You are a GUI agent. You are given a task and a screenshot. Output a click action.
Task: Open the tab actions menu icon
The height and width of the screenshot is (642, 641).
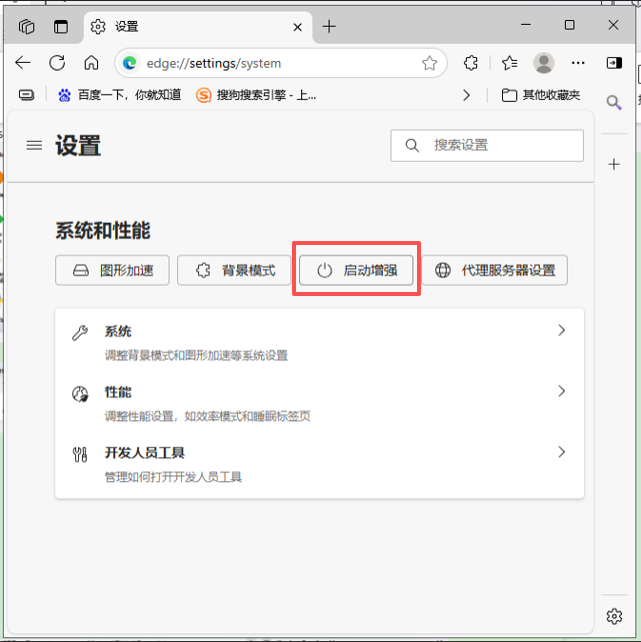tap(61, 27)
